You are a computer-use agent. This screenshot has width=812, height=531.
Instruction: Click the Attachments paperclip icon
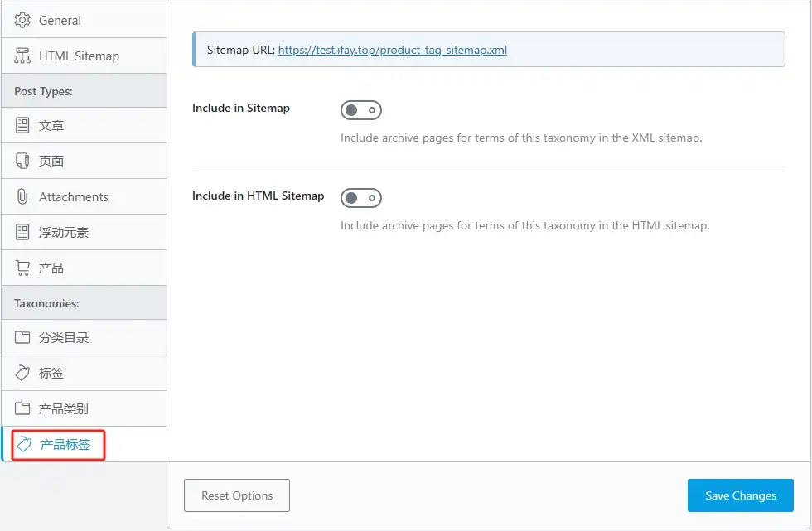pos(22,196)
